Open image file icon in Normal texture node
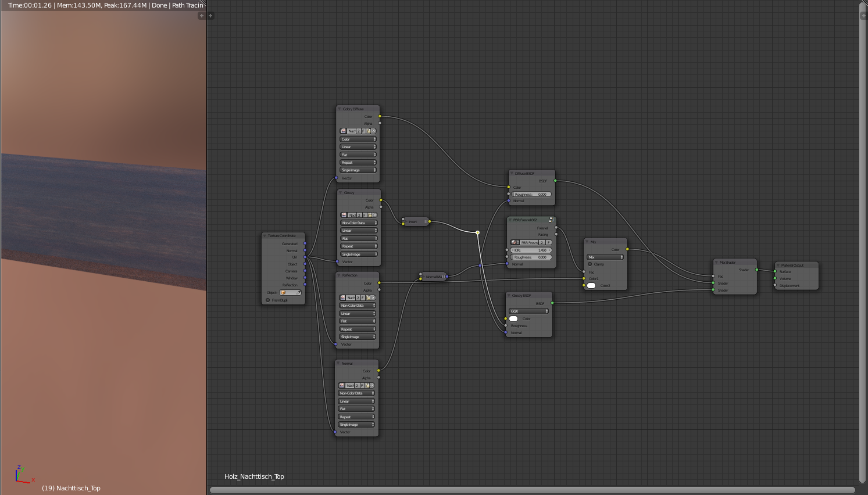The height and width of the screenshot is (495, 868). [367, 385]
